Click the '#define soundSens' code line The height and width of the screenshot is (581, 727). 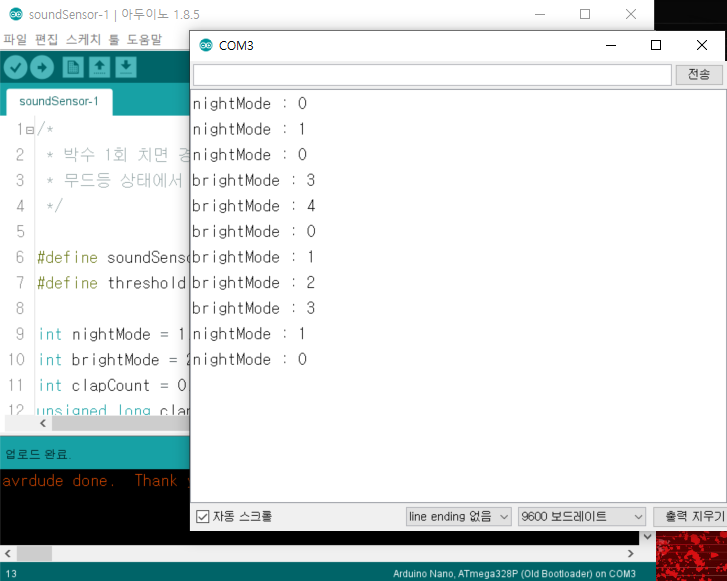113,257
